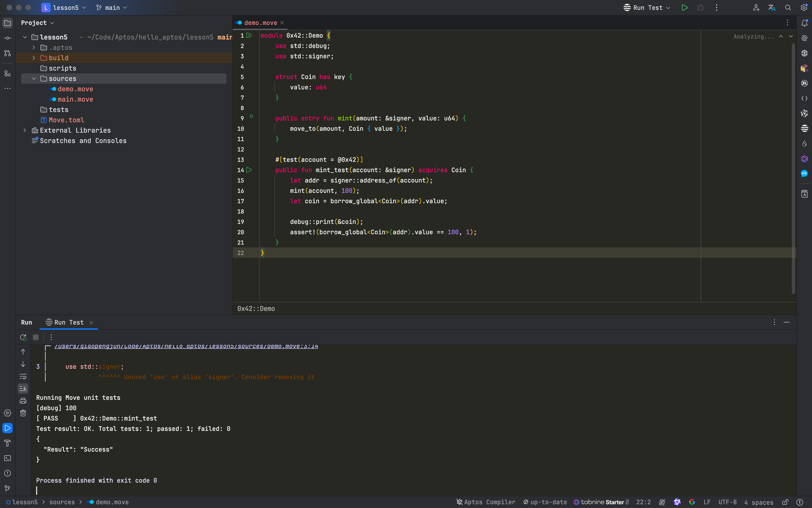Click LF line separator in status bar

click(x=707, y=502)
